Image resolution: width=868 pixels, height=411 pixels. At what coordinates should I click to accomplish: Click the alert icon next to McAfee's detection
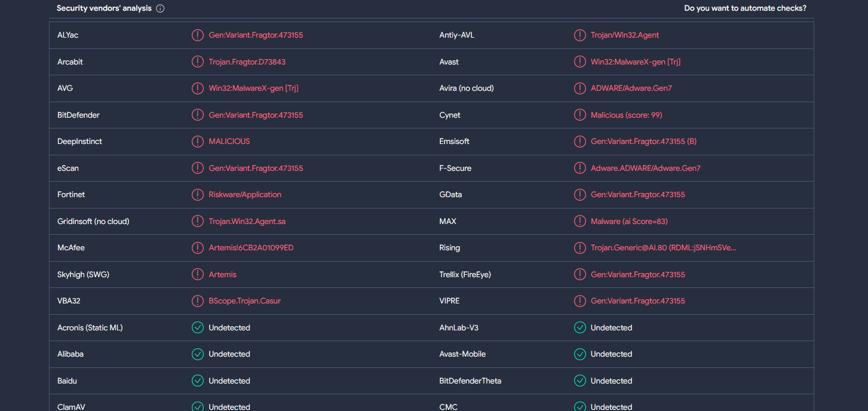[x=197, y=248]
